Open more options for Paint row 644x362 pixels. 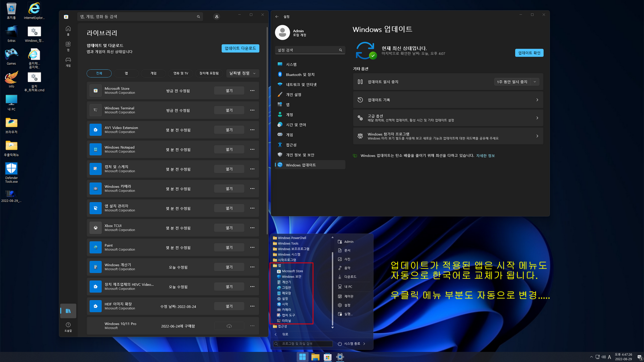pyautogui.click(x=252, y=247)
